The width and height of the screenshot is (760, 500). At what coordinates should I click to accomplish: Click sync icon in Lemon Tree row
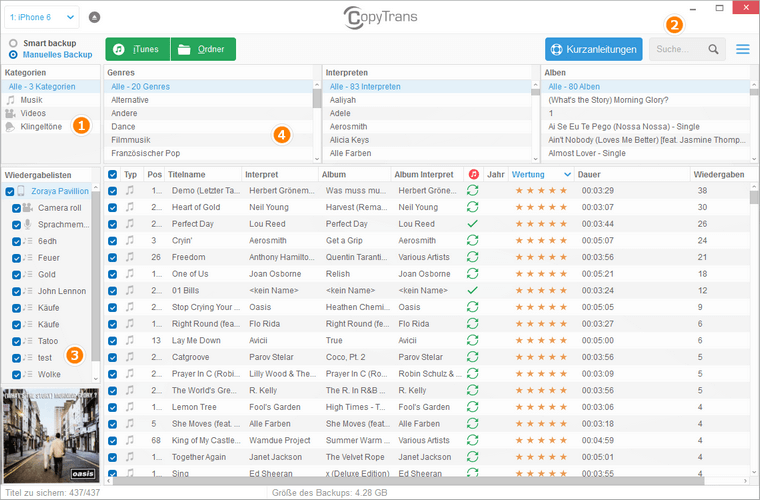472,407
